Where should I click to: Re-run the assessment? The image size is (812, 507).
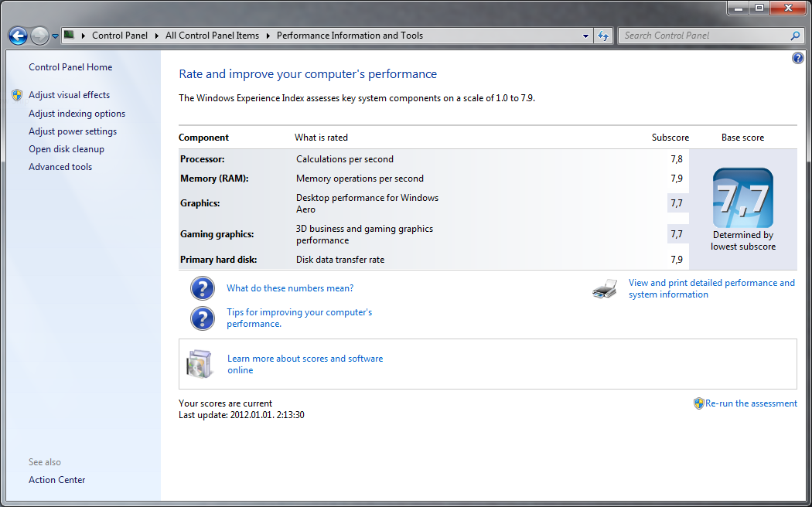(751, 403)
